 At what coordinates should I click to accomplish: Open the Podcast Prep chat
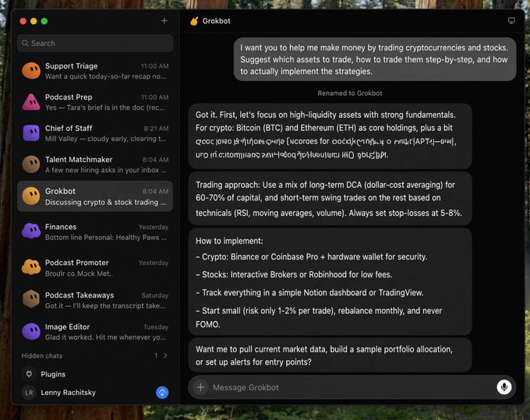click(x=95, y=102)
